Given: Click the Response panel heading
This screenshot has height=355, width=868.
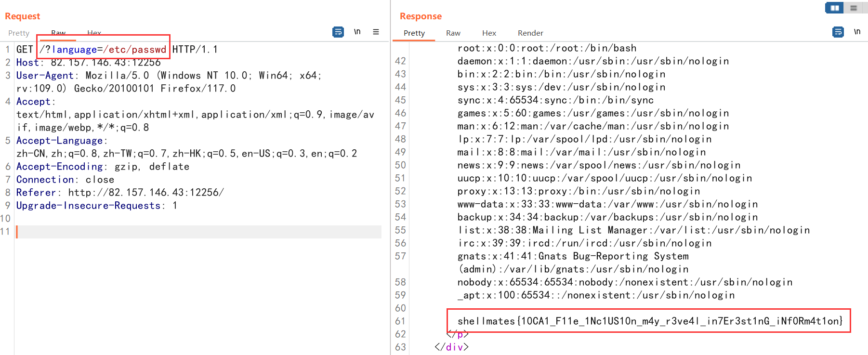Looking at the screenshot, I should tap(421, 16).
